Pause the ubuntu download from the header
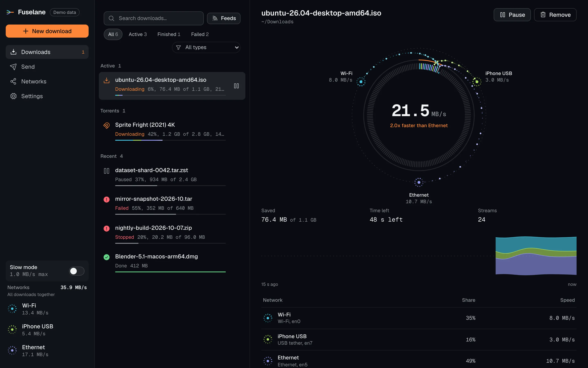The width and height of the screenshot is (588, 368). (512, 15)
